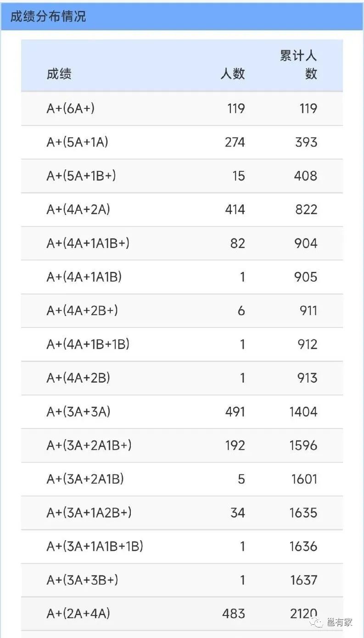Select the A+(6A+) grade row
Image resolution: width=364 pixels, height=638 pixels.
[71, 108]
